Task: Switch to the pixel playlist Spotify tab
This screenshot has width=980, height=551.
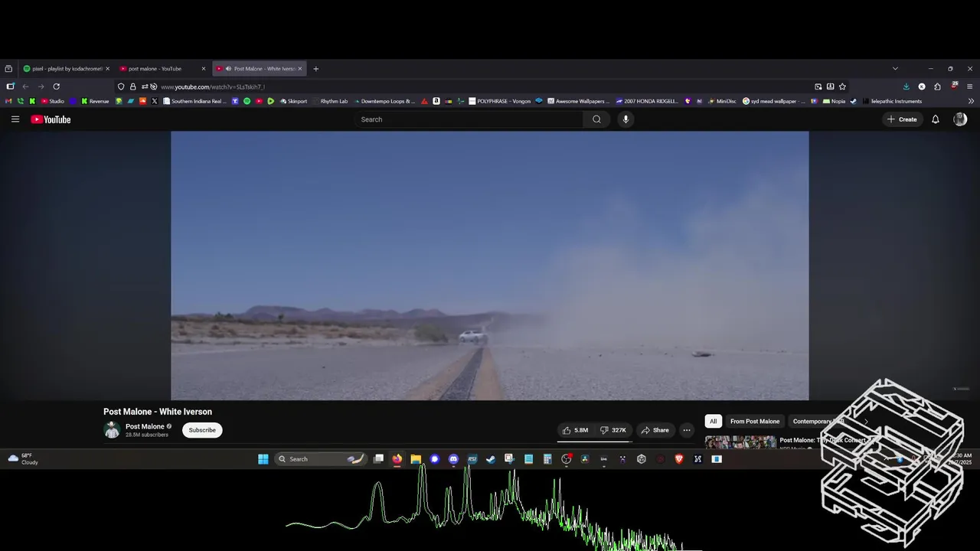Action: point(66,69)
